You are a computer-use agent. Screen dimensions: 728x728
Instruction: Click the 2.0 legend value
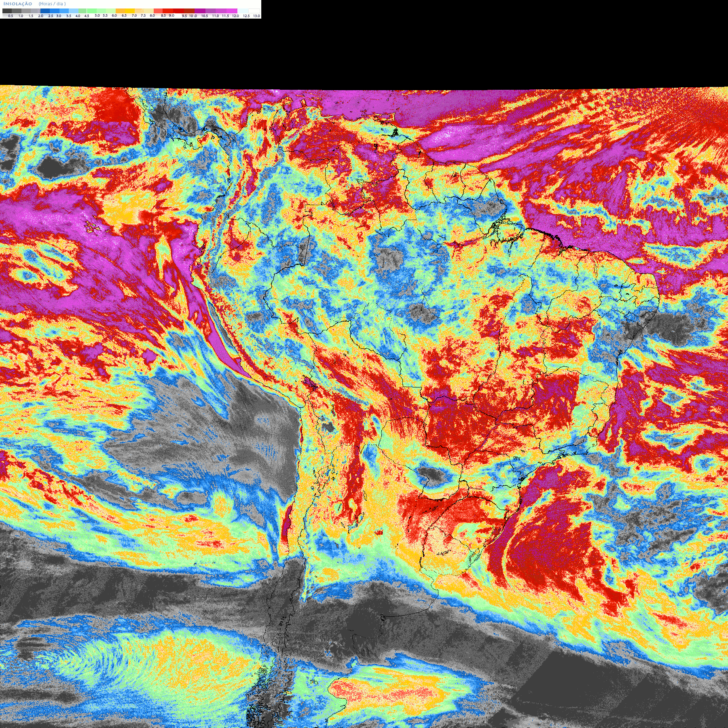(x=41, y=16)
